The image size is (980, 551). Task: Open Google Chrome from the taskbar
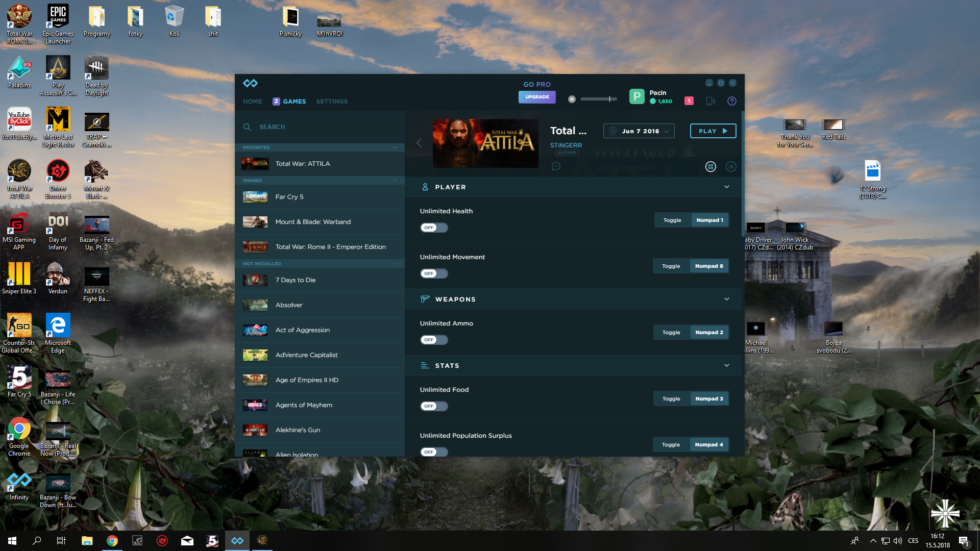[x=112, y=540]
